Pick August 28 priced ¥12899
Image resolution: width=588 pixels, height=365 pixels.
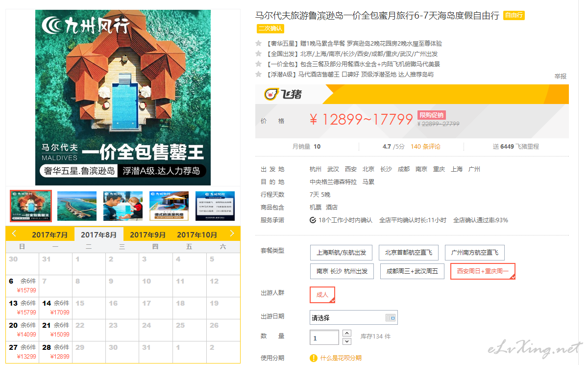(x=56, y=352)
